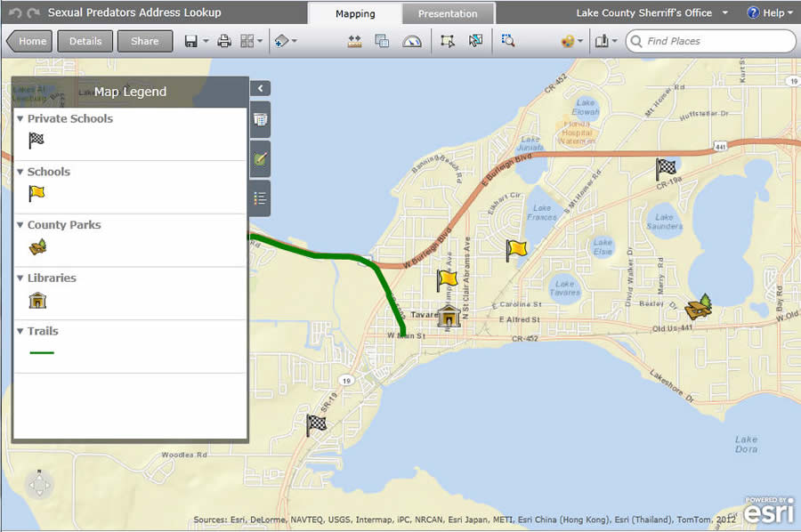Image resolution: width=801 pixels, height=532 pixels.
Task: Open the Print tool
Action: [224, 41]
